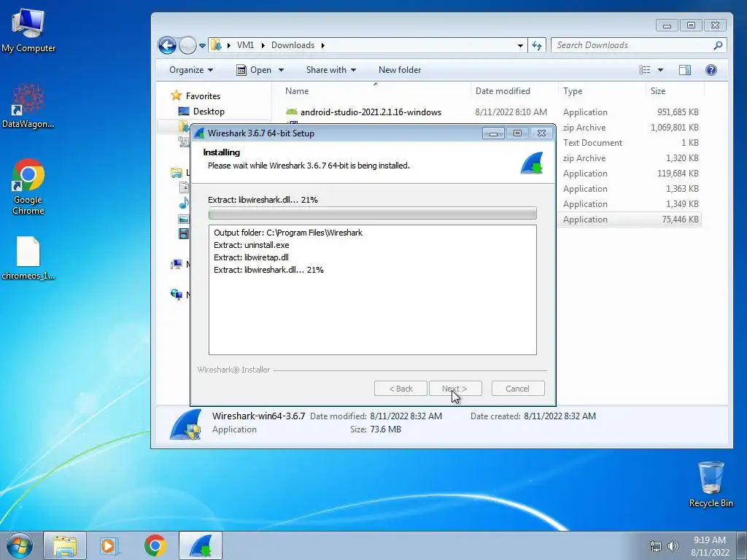Screen dimensions: 747x560
Task: Select the 1,069,801 KB zip Archive row
Action: click(x=630, y=128)
